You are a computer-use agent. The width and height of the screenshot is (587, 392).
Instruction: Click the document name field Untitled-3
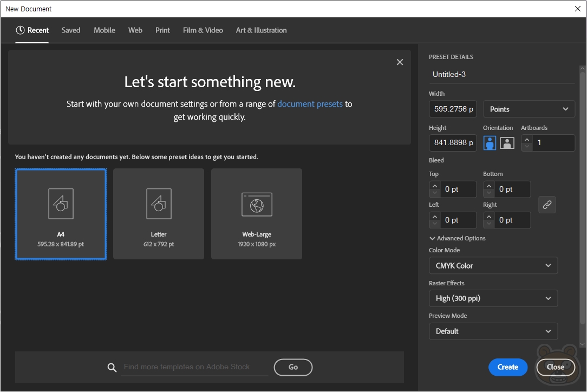coord(501,74)
